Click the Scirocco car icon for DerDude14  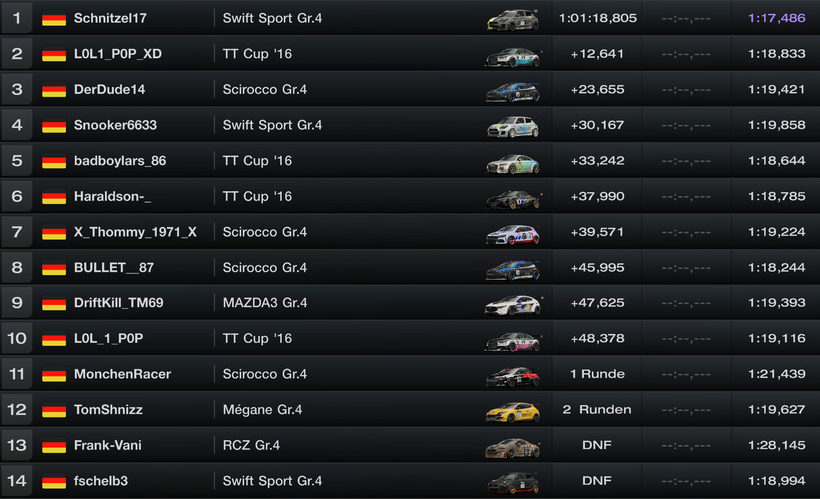(x=512, y=91)
